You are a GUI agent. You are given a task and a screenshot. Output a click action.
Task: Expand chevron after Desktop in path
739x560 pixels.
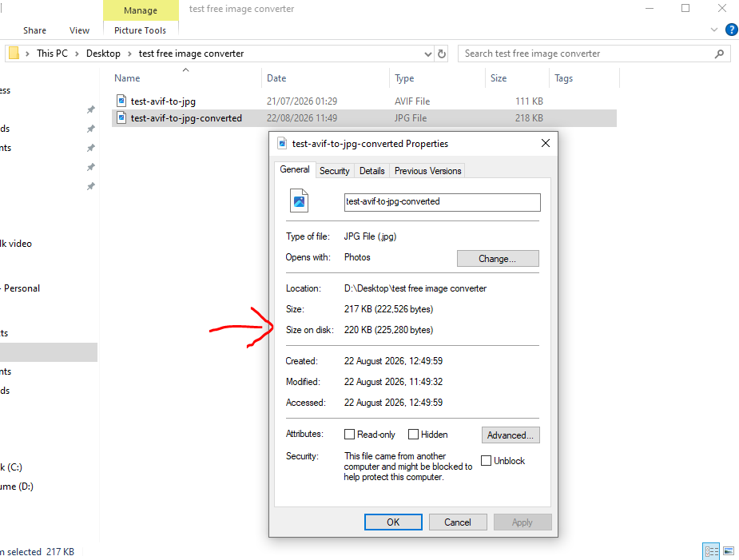129,54
